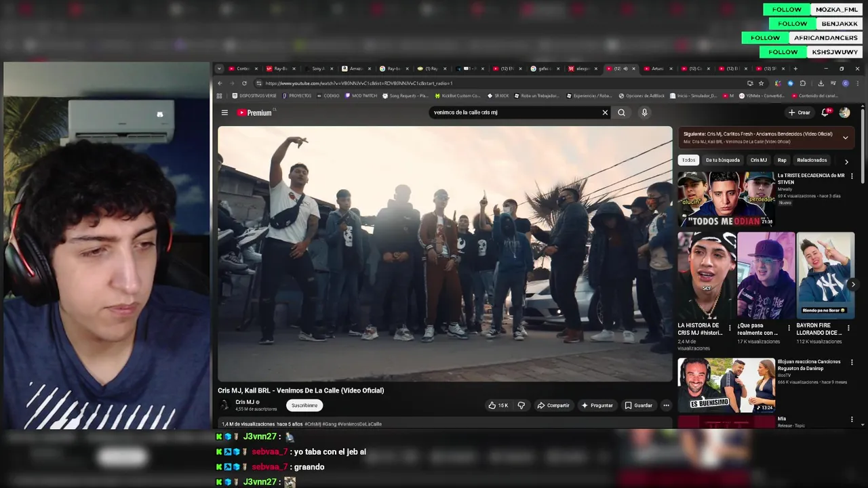Click the main video player
Image resolution: width=868 pixels, height=488 pixels.
click(445, 254)
